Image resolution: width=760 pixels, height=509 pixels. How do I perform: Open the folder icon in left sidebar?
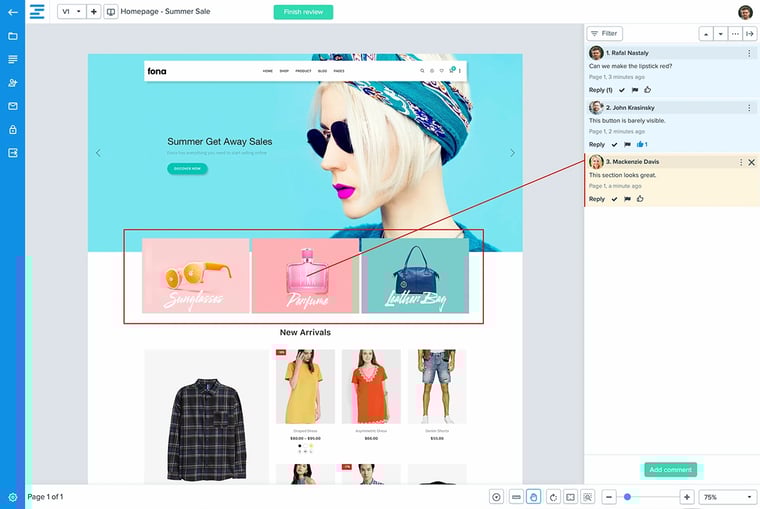pyautogui.click(x=13, y=36)
